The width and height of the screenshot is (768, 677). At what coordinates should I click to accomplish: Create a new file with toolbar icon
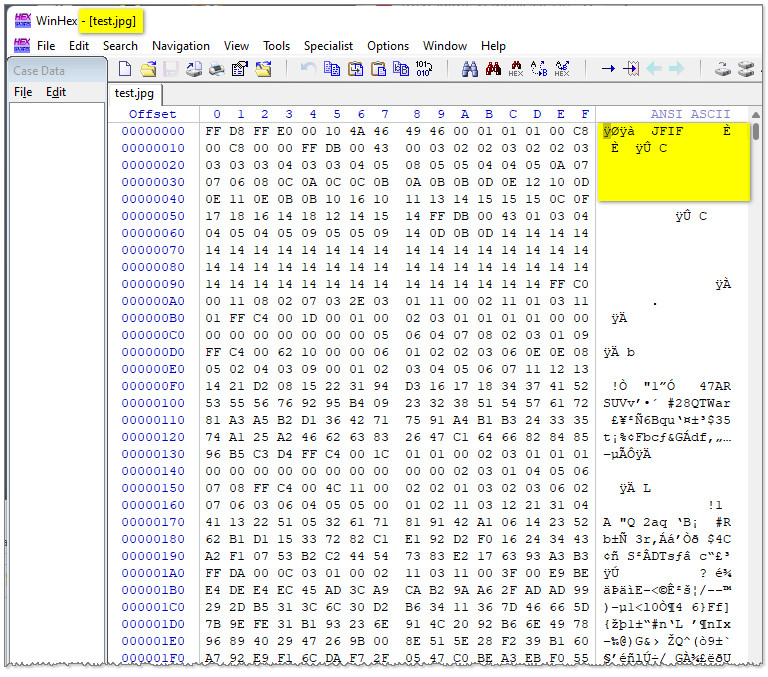(125, 69)
